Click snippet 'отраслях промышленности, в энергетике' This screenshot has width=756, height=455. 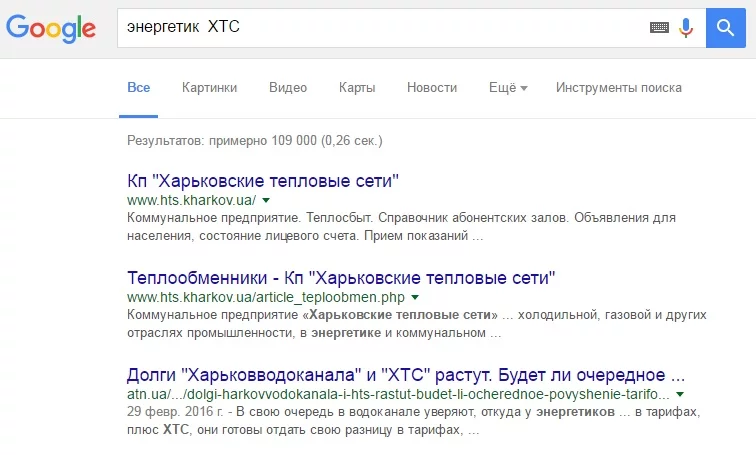[254, 333]
